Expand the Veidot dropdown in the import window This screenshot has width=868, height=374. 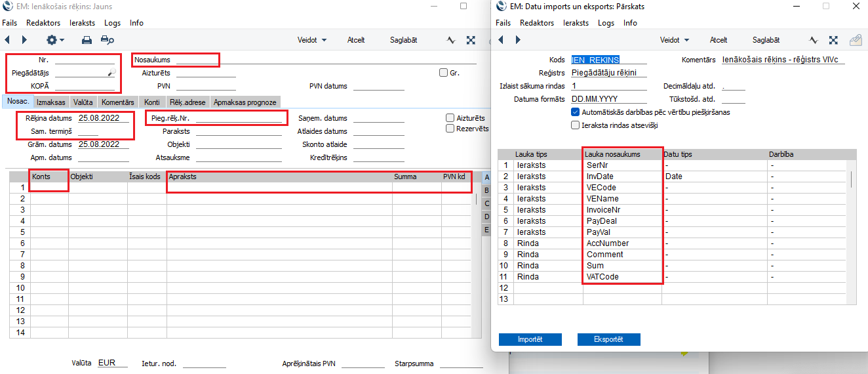[675, 40]
